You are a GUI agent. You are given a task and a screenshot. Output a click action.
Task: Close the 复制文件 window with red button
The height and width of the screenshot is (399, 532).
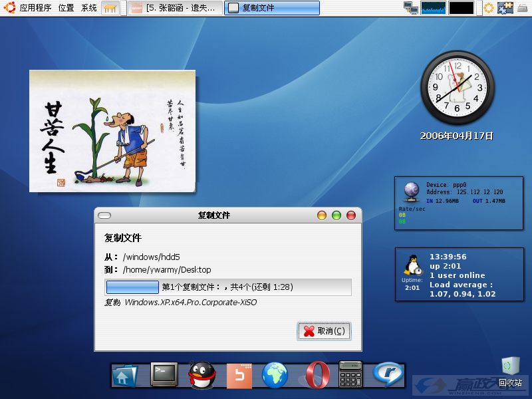click(x=351, y=215)
